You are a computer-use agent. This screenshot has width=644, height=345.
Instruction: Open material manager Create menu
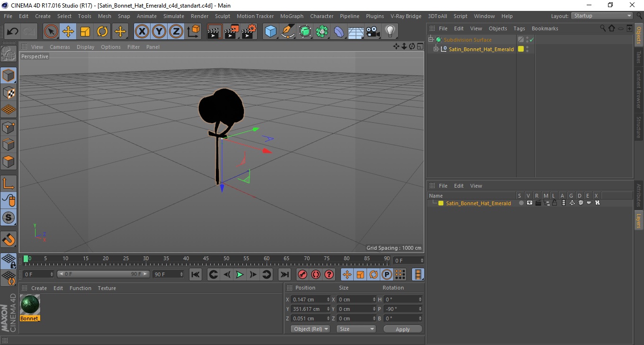click(39, 288)
